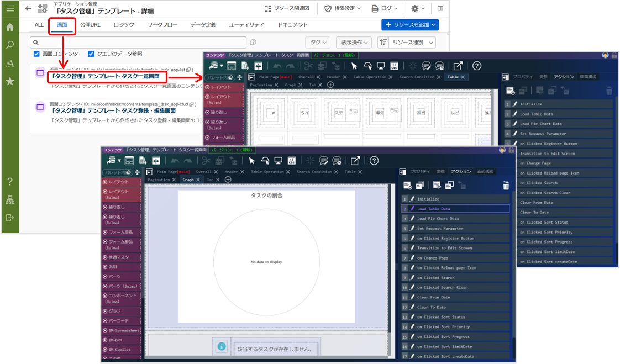Screen dimensions: 620x364
Task: Click the user avatar in the Table designer window
Action: tap(605, 55)
